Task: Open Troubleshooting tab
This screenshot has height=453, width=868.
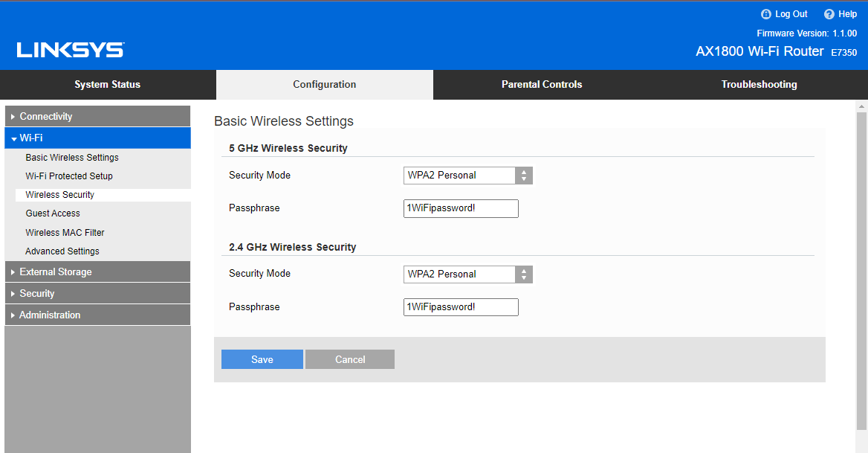Action: point(759,85)
